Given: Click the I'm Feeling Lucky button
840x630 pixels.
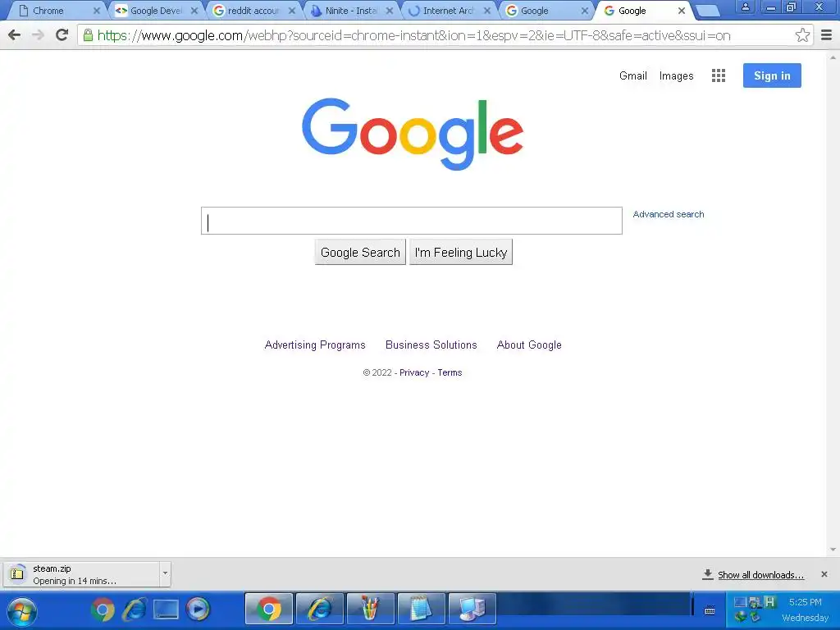Looking at the screenshot, I should [461, 253].
